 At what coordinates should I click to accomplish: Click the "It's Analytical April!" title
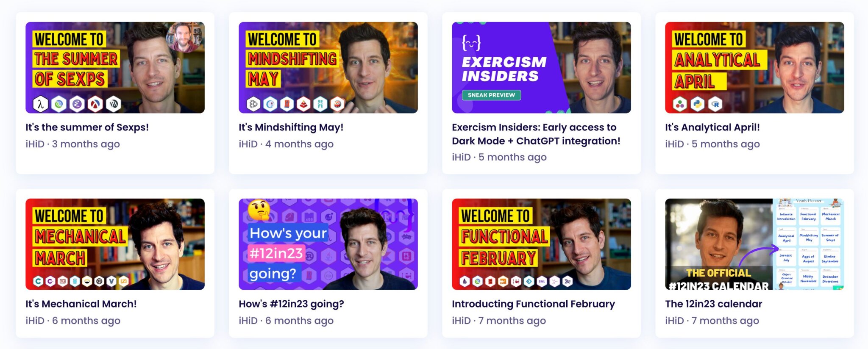pos(712,127)
